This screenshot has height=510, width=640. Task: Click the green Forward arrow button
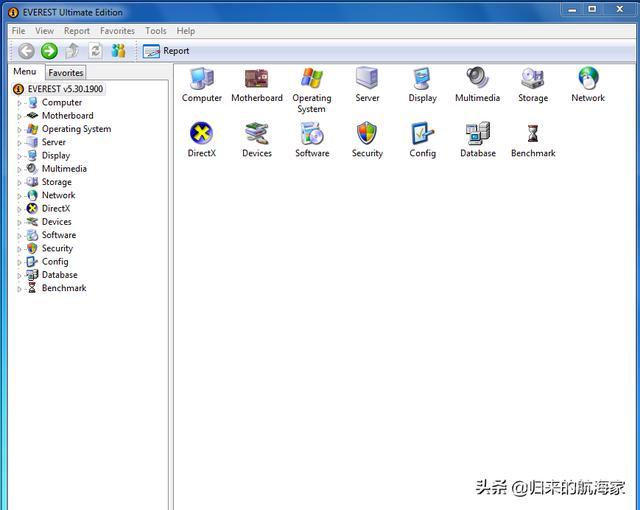pyautogui.click(x=49, y=51)
